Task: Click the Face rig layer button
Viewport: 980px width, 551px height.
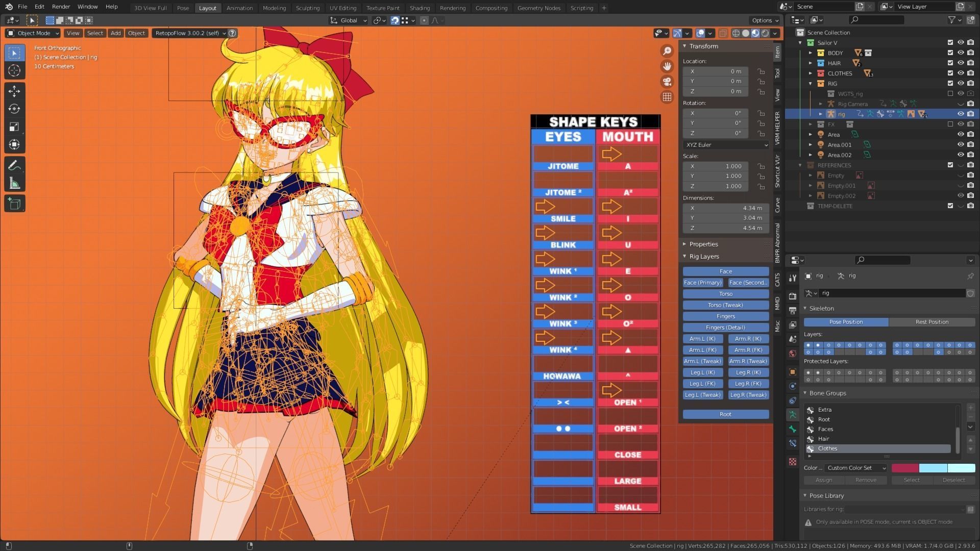Action: point(726,271)
